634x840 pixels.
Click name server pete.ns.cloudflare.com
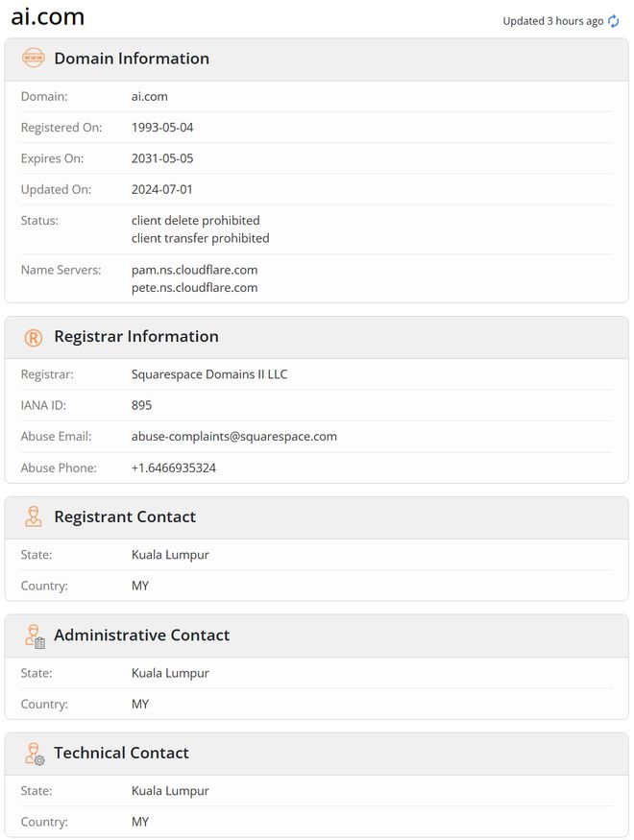(194, 287)
